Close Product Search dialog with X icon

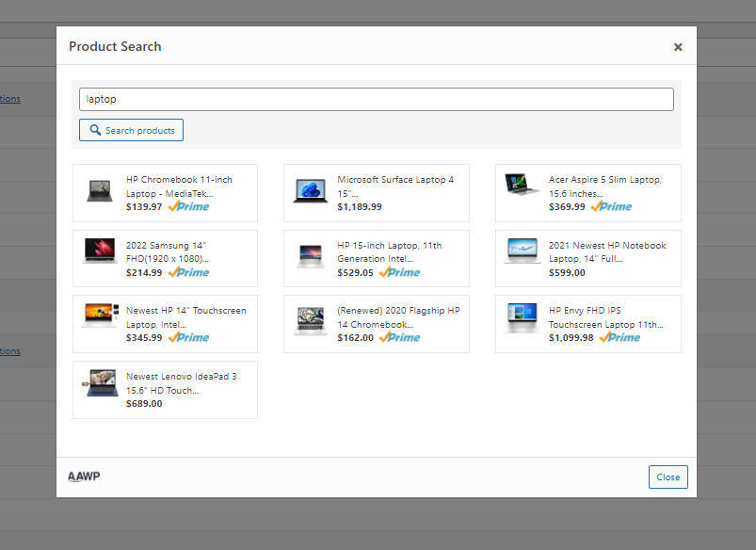pos(678,47)
